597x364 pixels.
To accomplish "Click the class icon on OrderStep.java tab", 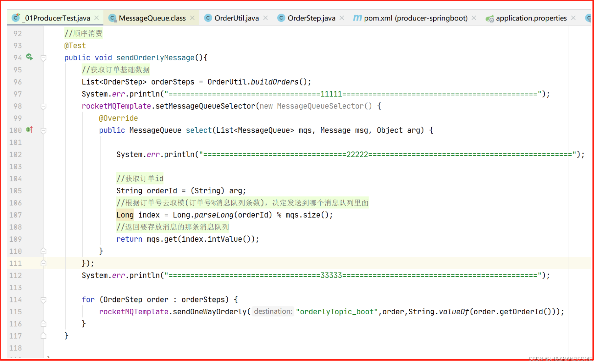I will click(281, 18).
